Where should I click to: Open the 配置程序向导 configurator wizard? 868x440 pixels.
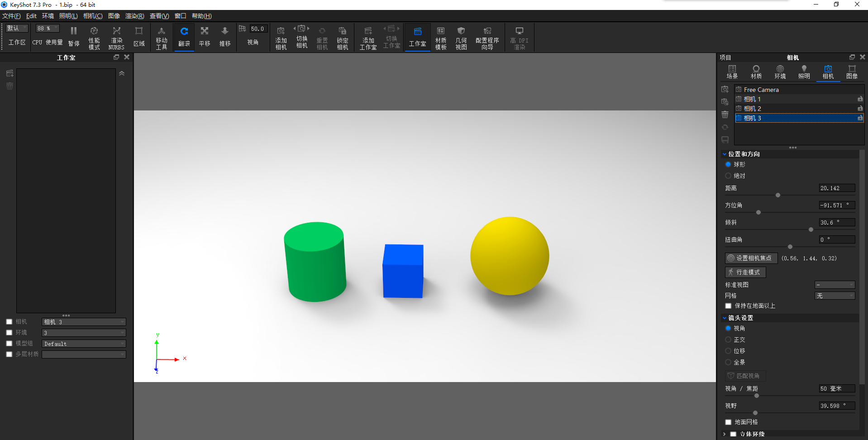click(x=487, y=37)
